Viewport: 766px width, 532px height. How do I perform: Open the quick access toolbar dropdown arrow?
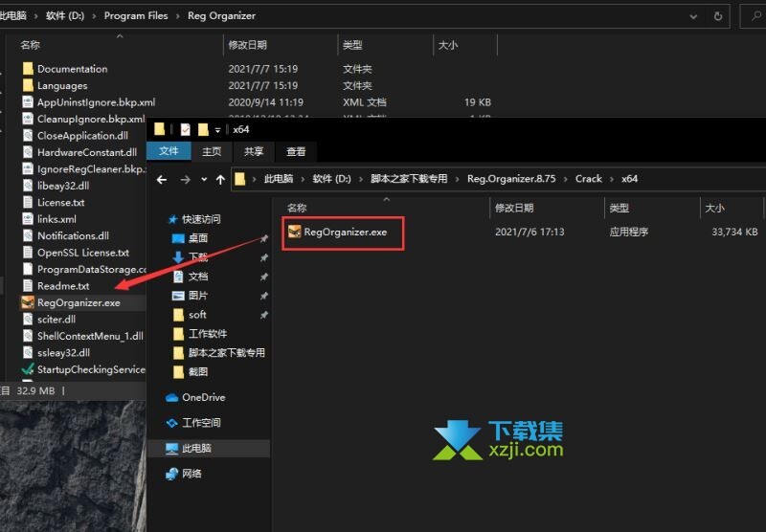pos(218,130)
